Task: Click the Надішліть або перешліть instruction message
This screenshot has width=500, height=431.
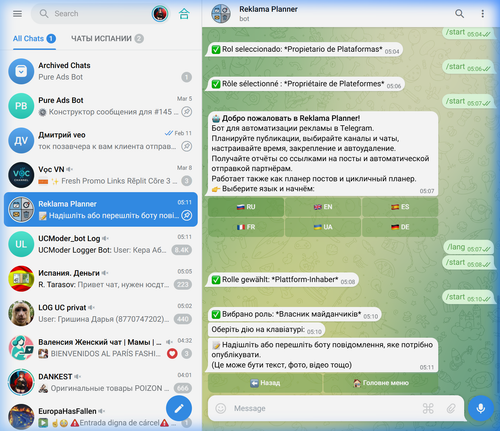Action: [x=323, y=355]
